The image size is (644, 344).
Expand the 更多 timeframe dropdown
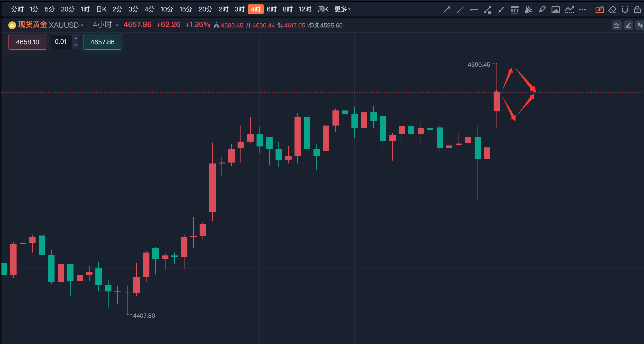342,9
